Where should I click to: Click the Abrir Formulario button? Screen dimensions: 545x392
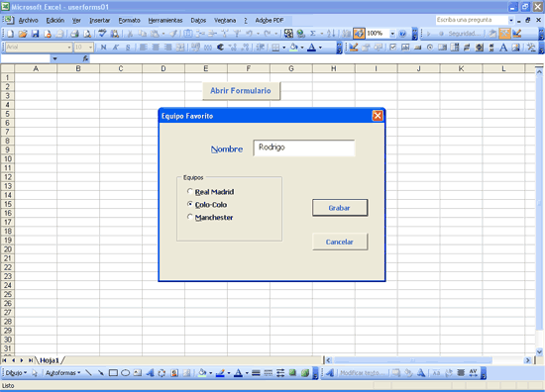pos(241,91)
